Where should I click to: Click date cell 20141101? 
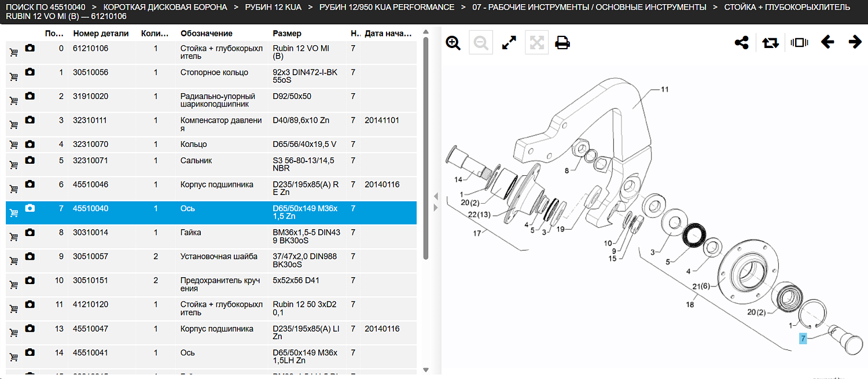382,120
